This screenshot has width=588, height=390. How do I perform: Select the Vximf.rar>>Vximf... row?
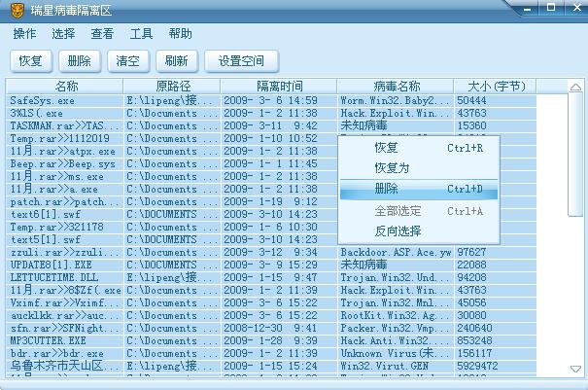271,302
